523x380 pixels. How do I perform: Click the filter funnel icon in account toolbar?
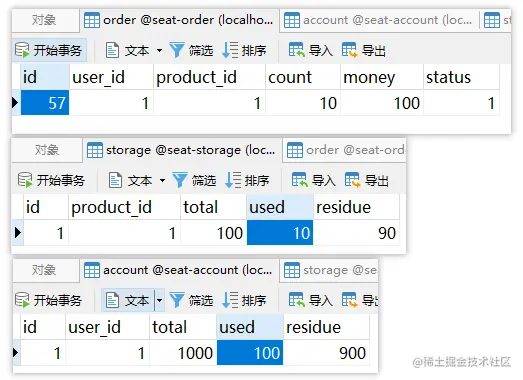[177, 300]
